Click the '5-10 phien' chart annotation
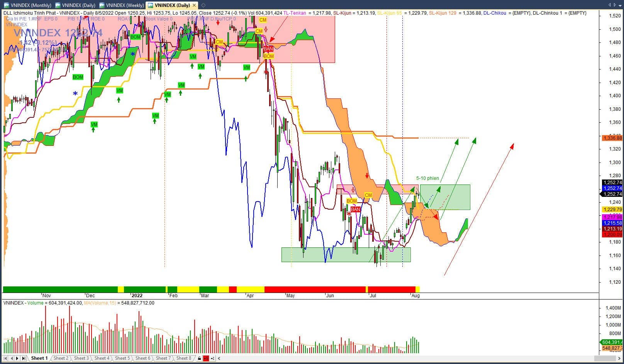The height and width of the screenshot is (364, 624). click(x=427, y=178)
